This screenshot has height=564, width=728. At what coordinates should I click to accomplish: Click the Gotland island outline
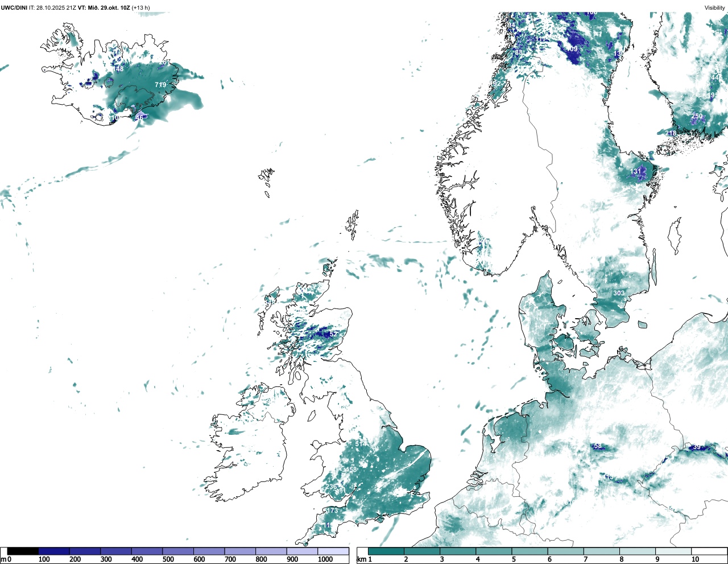(x=675, y=236)
